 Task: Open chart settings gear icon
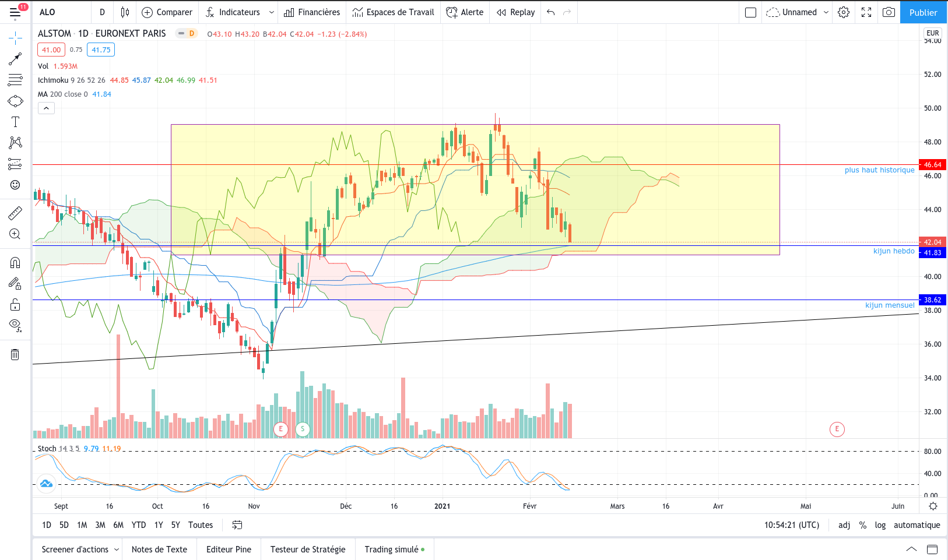pos(844,12)
